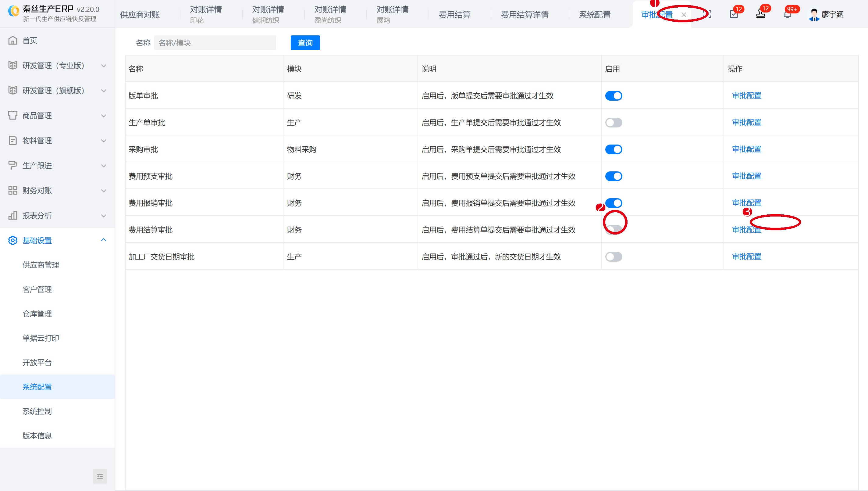
Task: Click the 秦丝生产ERP logo icon
Action: 14,11
